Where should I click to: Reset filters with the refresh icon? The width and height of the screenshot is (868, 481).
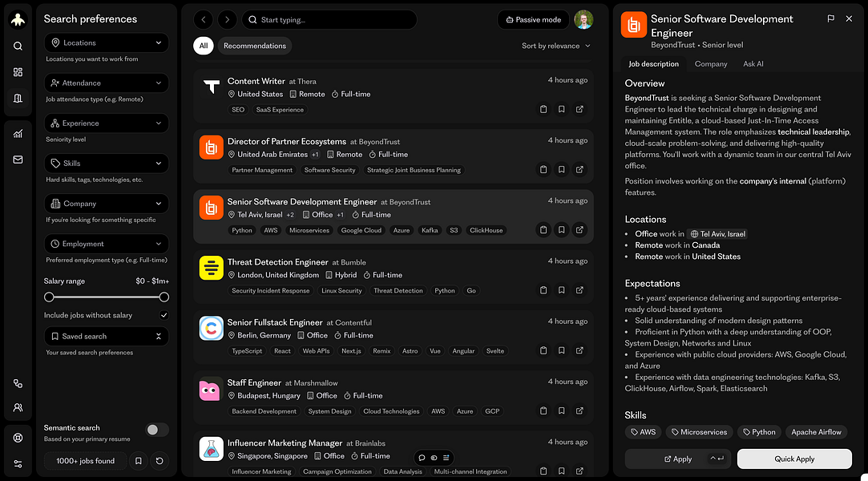point(159,460)
